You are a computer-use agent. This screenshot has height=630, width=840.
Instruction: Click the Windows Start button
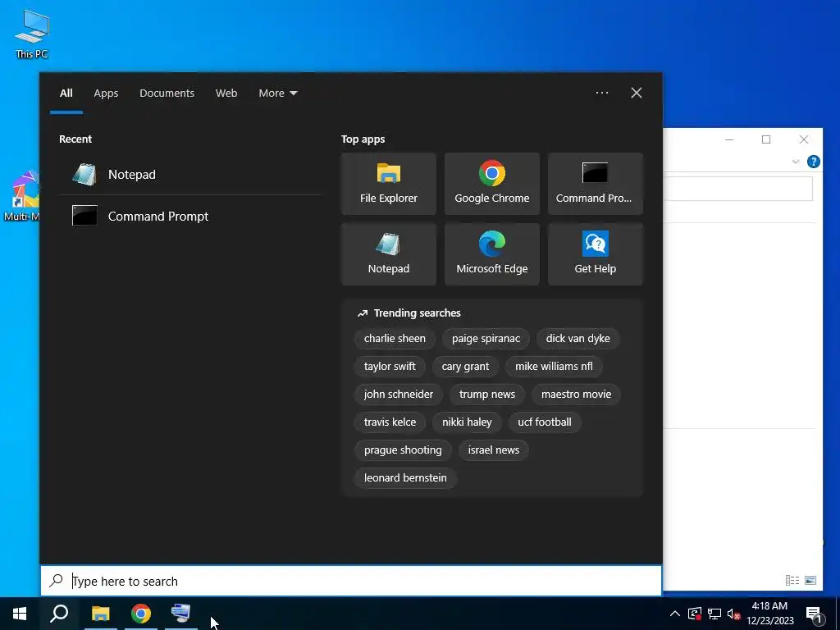[x=20, y=614]
